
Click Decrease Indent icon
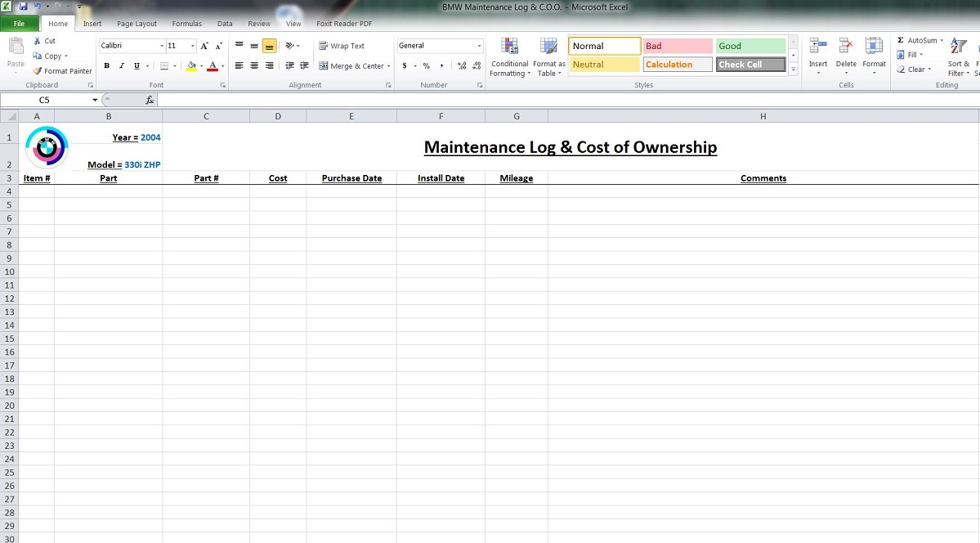[x=289, y=65]
